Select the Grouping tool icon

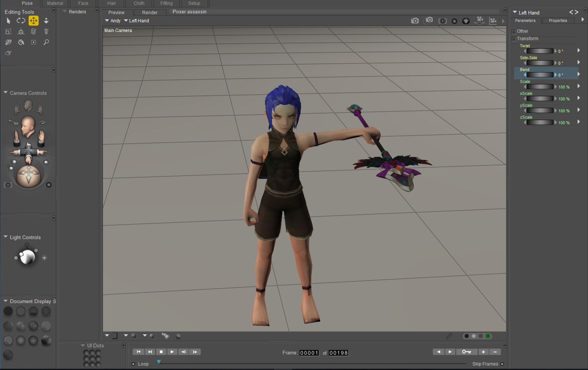click(x=34, y=42)
